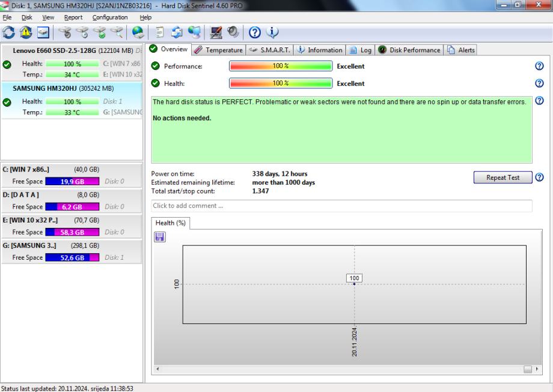
Task: Click the 'Status last updated' status bar text
Action: pos(67,388)
